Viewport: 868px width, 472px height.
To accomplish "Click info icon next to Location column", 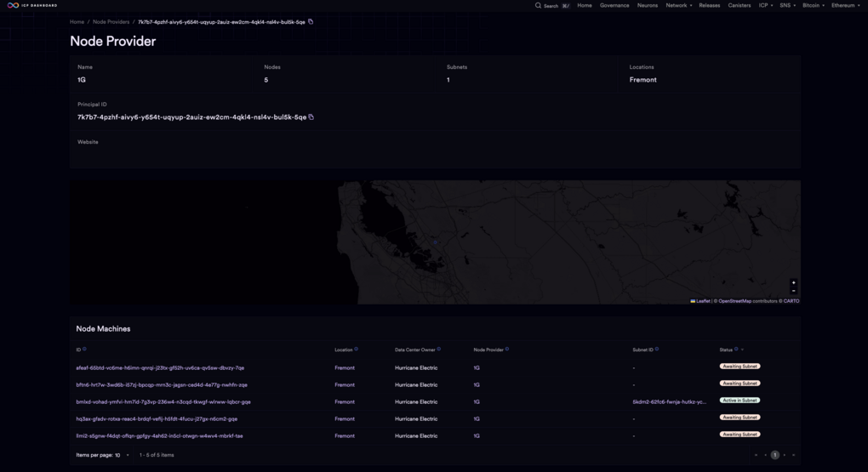I will (357, 349).
